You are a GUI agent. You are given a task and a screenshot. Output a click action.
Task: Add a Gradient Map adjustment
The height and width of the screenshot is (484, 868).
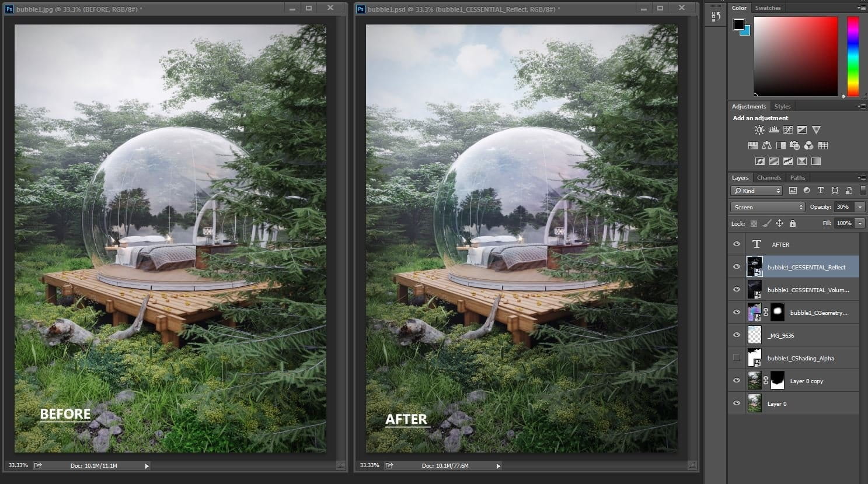[x=816, y=162]
